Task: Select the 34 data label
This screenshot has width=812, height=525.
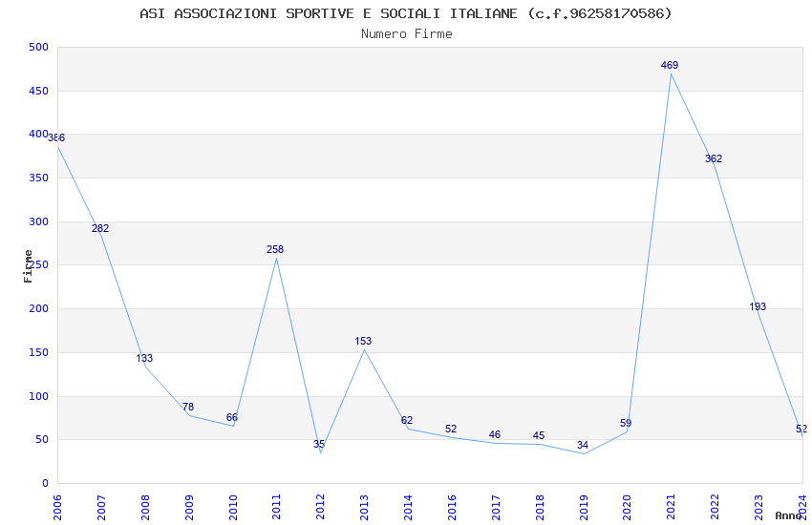Action: point(583,445)
